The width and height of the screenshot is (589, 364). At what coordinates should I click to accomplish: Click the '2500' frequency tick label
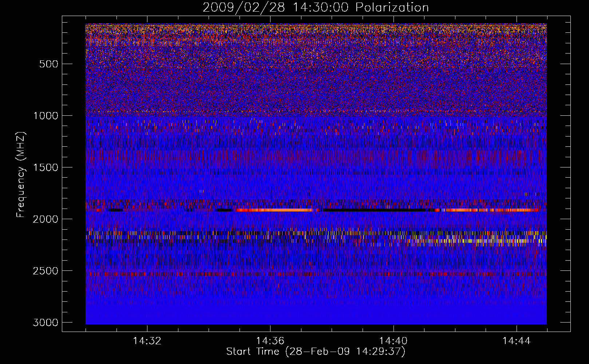[x=46, y=271]
